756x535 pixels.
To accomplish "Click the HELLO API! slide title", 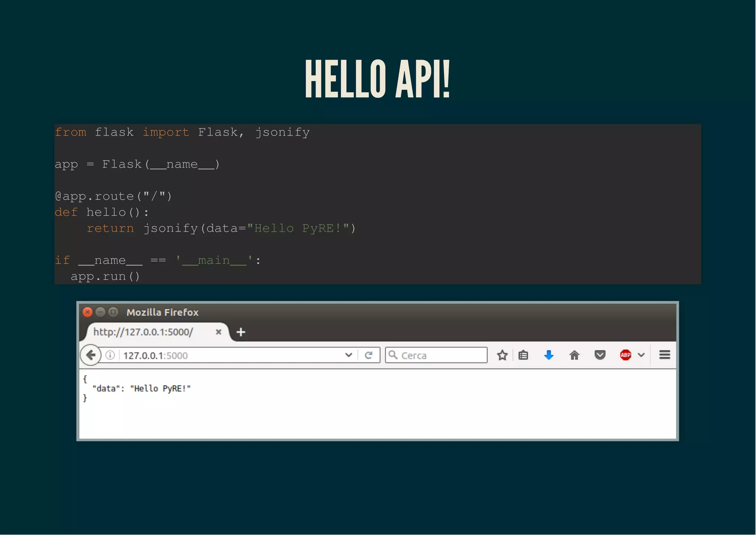I will [x=377, y=79].
